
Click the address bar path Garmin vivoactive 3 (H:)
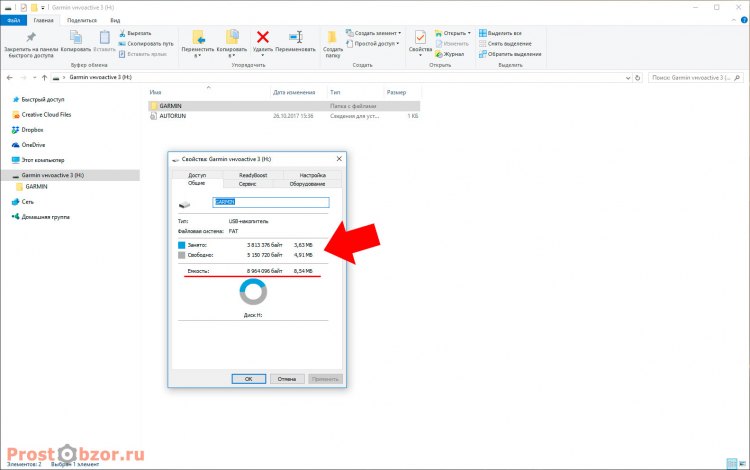[x=100, y=77]
